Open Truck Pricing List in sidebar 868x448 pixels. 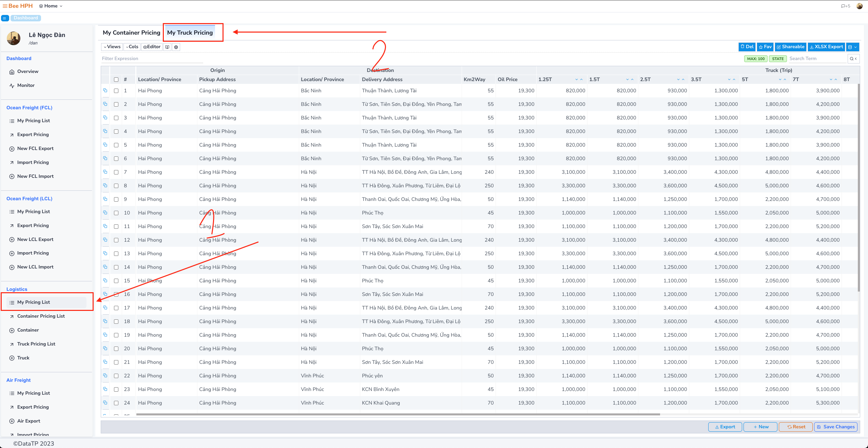pyautogui.click(x=36, y=344)
